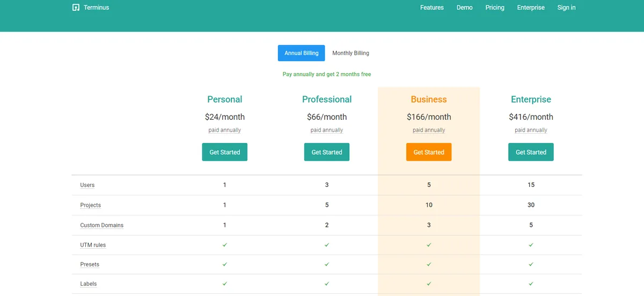Click the Projects feature label
Screen dimensions: 644x296
click(90, 205)
